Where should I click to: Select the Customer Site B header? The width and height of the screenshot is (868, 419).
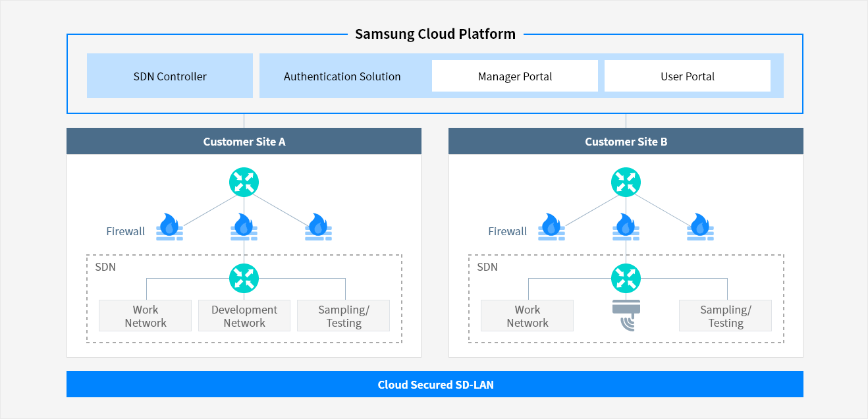(x=626, y=141)
